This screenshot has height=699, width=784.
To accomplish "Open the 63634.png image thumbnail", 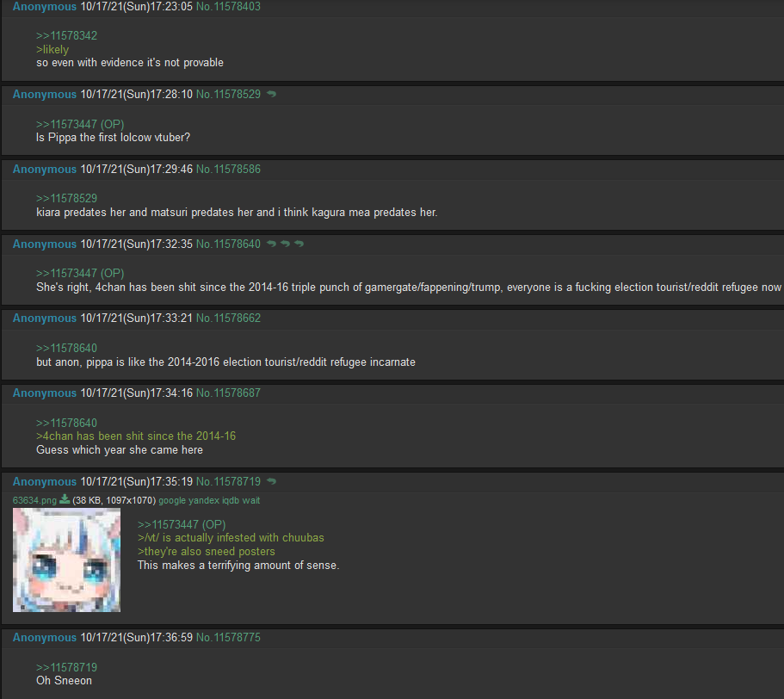I will click(x=66, y=560).
